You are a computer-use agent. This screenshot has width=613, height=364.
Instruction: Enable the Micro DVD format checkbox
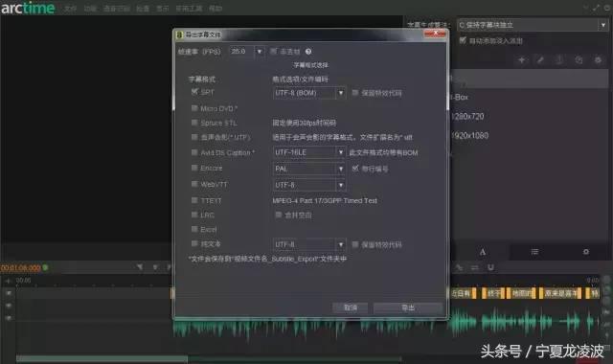[194, 108]
